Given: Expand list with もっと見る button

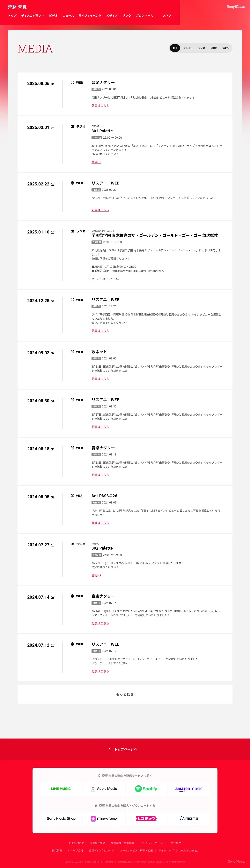Looking at the screenshot, I should click(x=125, y=694).
